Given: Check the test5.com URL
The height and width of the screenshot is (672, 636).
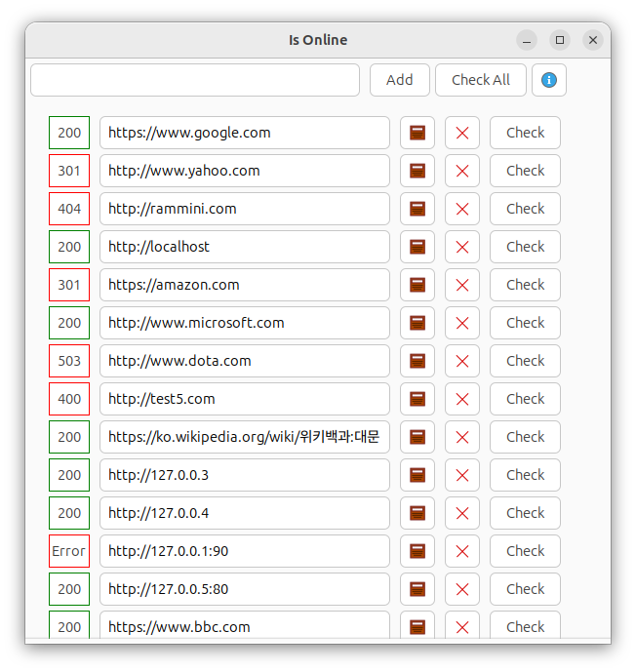Looking at the screenshot, I should [525, 399].
